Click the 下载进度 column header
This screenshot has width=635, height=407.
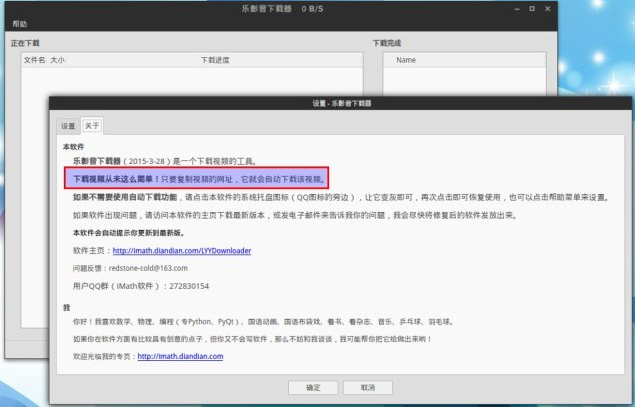click(215, 60)
